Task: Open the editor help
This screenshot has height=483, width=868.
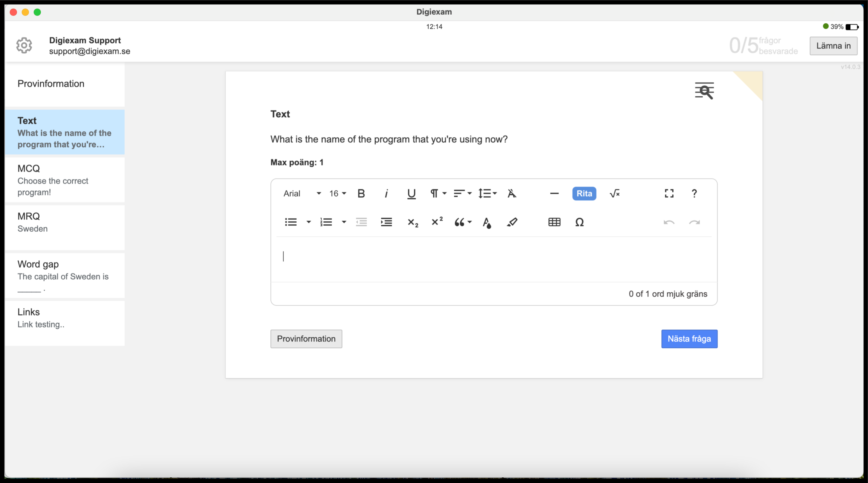Action: [x=694, y=194]
